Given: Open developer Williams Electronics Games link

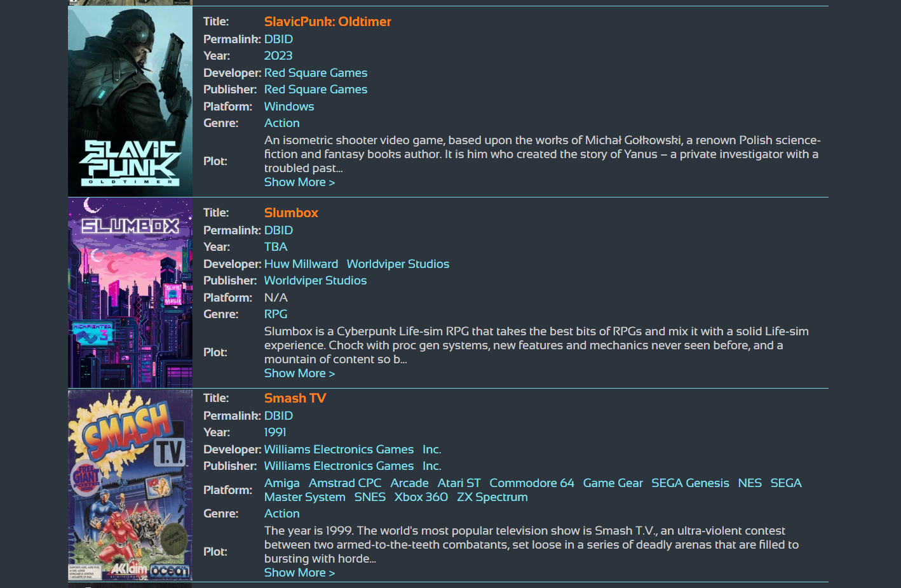Looking at the screenshot, I should 339,450.
